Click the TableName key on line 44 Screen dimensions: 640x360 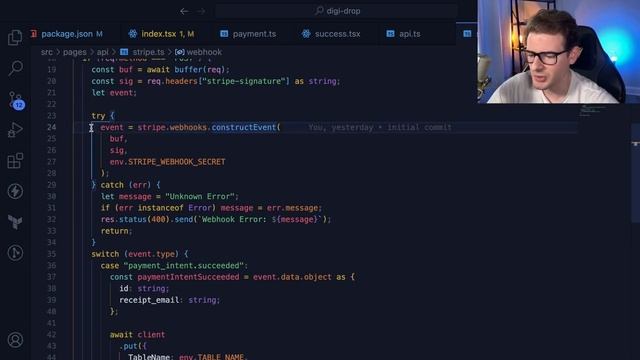point(149,356)
